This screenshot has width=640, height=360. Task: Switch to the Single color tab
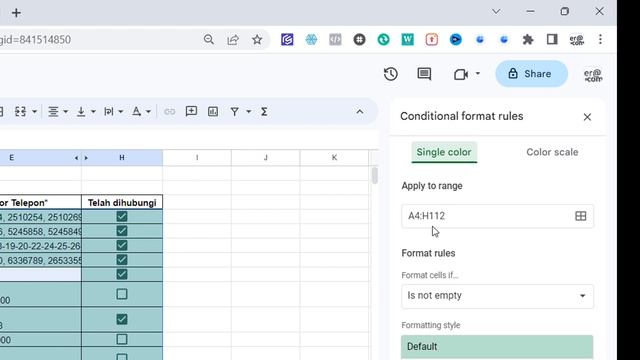(444, 152)
